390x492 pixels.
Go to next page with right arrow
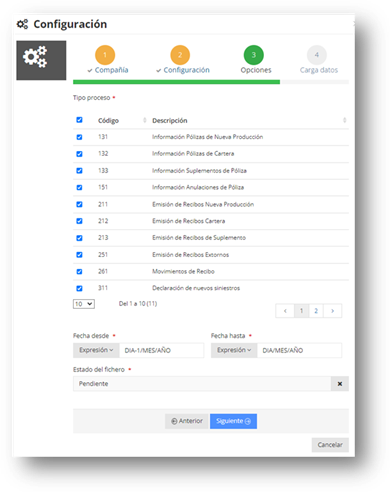tap(332, 311)
